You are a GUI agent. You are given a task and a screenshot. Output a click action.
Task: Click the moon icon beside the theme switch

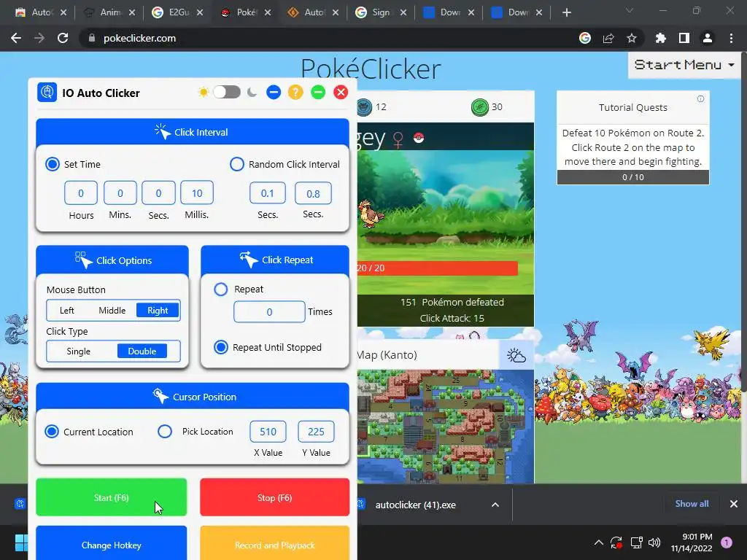click(252, 92)
